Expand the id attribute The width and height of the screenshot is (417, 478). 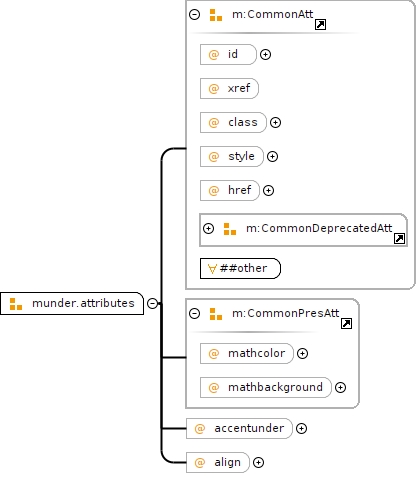coord(265,55)
